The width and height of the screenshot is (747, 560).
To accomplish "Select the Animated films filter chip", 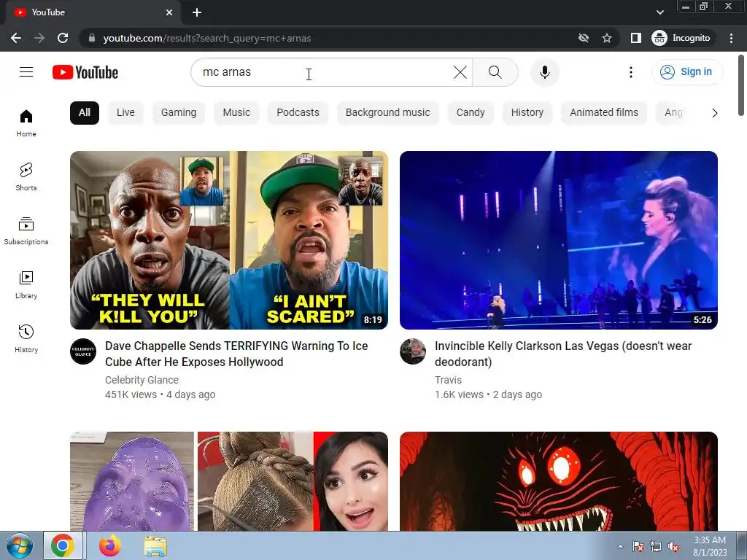I will point(603,113).
